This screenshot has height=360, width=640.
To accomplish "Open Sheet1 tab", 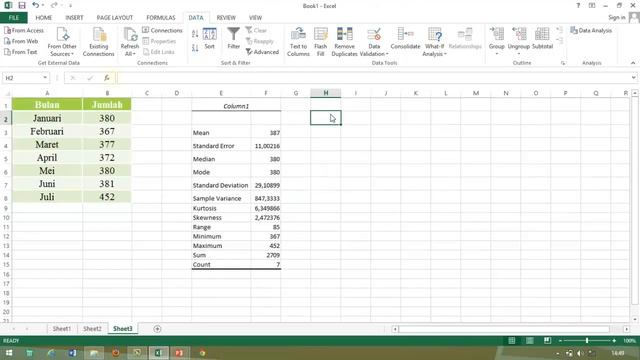I will (62, 329).
